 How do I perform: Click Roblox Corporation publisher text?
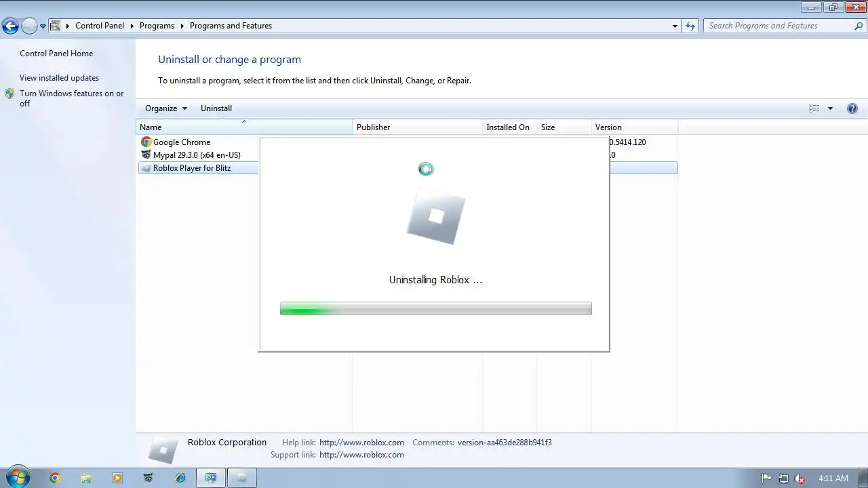227,443
